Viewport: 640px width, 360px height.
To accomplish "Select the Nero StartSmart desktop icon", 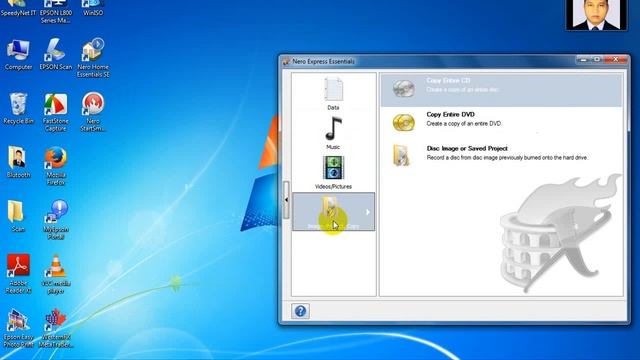I will click(93, 112).
